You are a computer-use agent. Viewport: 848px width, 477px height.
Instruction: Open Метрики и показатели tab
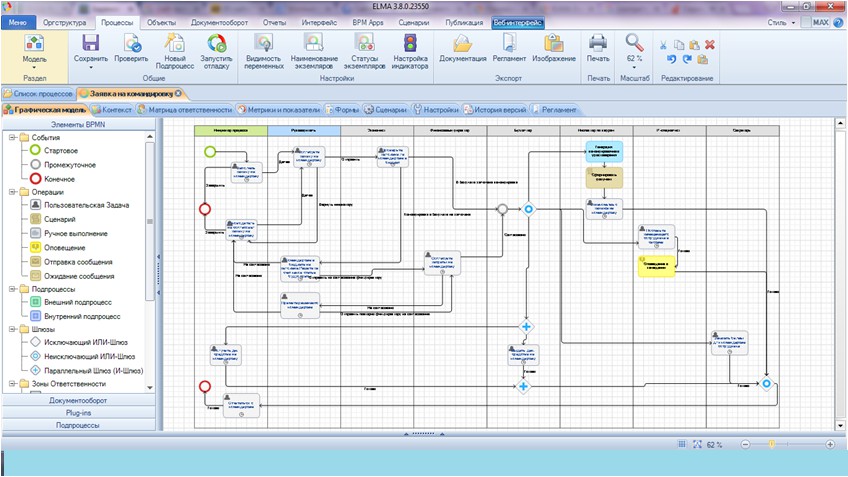279,110
